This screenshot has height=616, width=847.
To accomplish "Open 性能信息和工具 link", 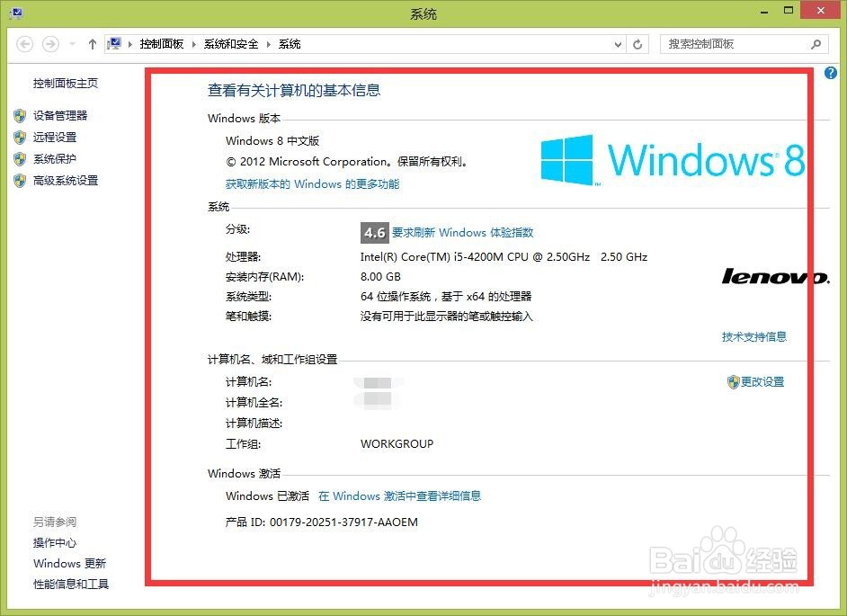I will [71, 585].
